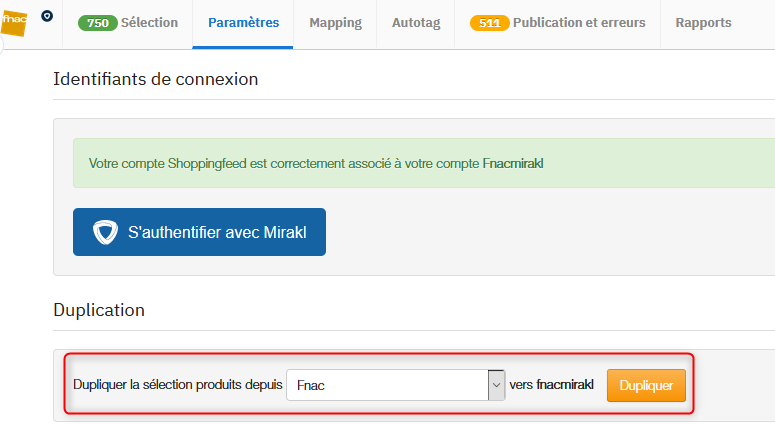This screenshot has width=775, height=430.
Task: Click the yellow fnac logo
Action: pos(14,23)
